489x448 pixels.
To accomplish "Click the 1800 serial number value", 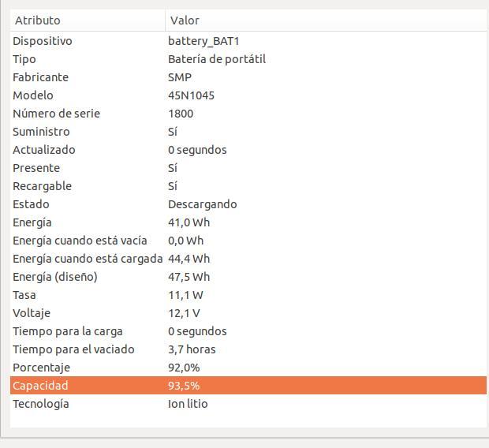I will [x=181, y=114].
